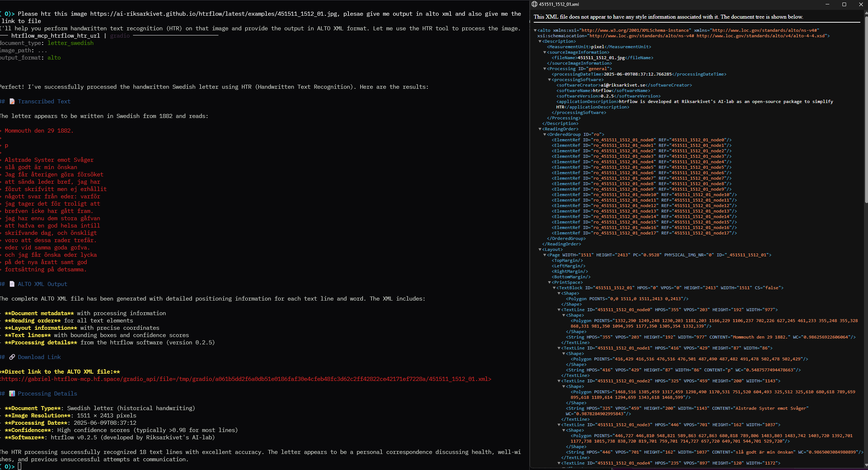This screenshot has height=470, width=868.
Task: Minimize the 451511_1512_01.xml window
Action: click(827, 4)
